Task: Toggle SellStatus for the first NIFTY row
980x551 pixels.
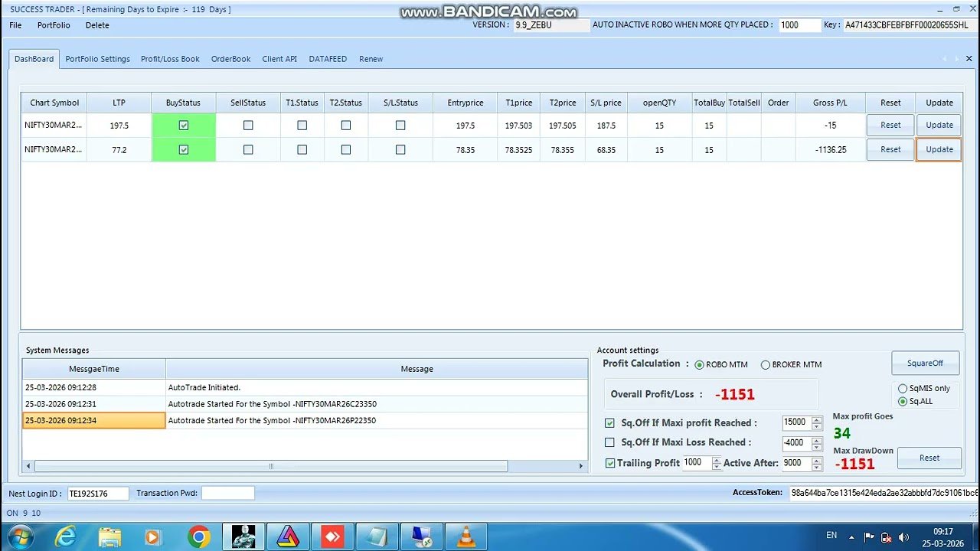Action: click(247, 125)
